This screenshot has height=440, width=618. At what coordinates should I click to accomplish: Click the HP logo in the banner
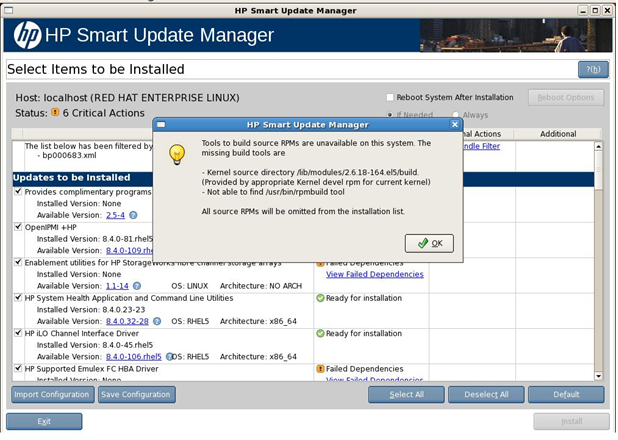click(28, 36)
